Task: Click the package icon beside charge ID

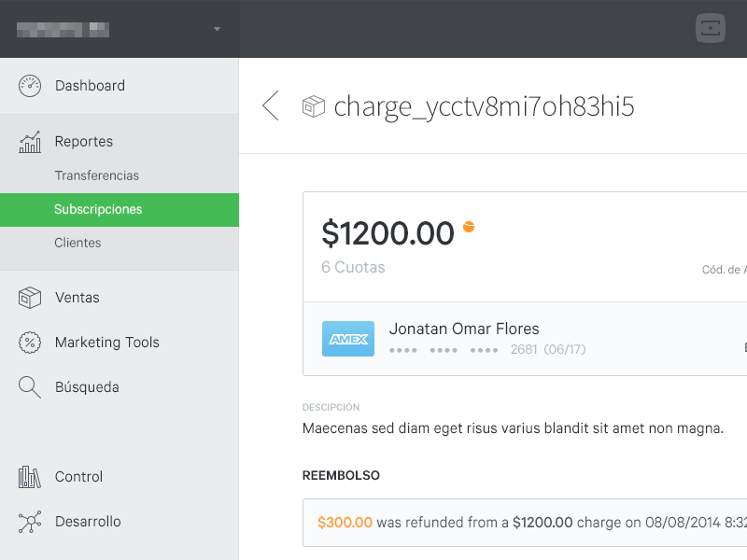Action: 313,107
